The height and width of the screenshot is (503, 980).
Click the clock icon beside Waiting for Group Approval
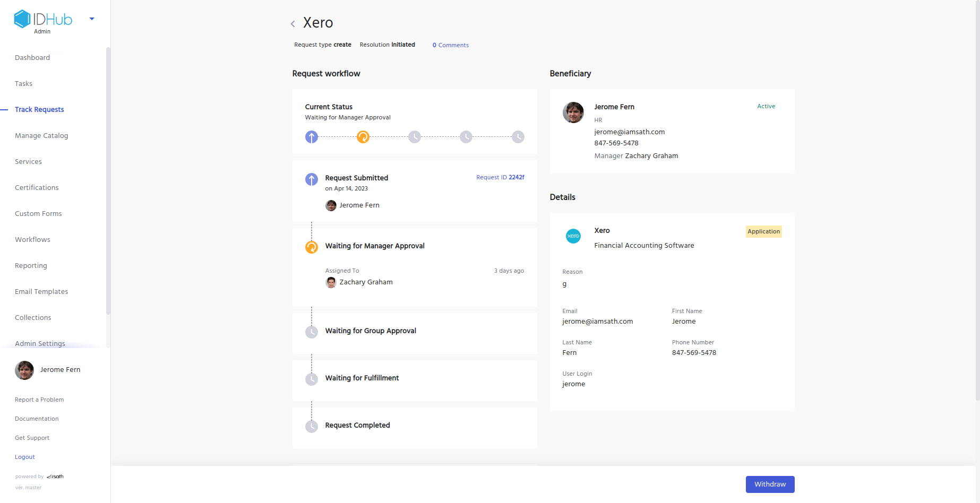tap(312, 332)
